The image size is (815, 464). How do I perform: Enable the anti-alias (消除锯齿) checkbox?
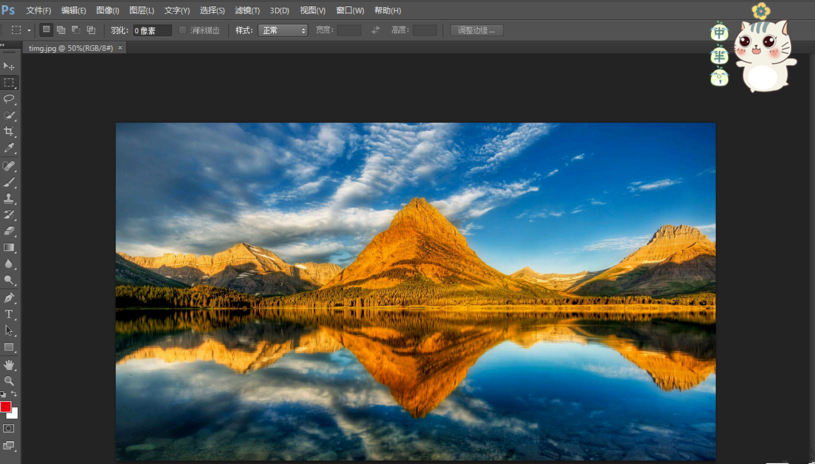(183, 30)
